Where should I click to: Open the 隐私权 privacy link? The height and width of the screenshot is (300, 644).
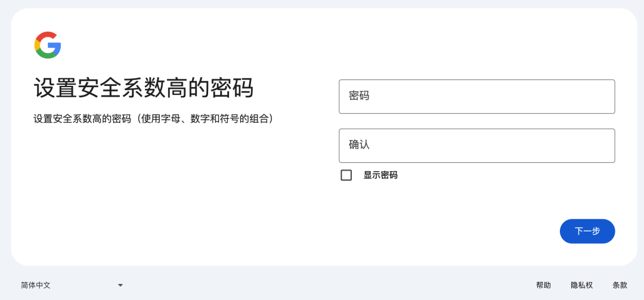(x=581, y=285)
